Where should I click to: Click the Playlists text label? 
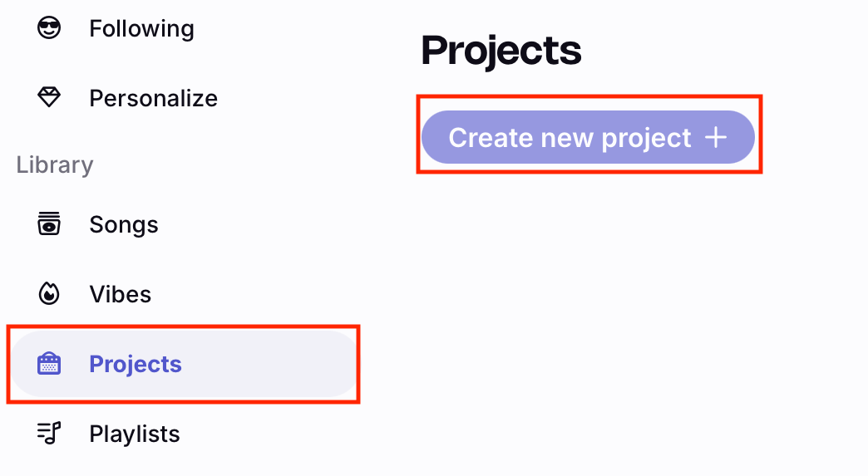135,434
